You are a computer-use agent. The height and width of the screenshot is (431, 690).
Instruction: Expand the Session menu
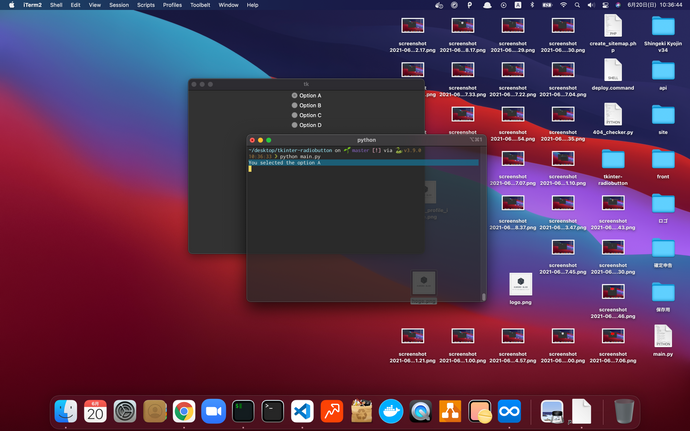[119, 5]
